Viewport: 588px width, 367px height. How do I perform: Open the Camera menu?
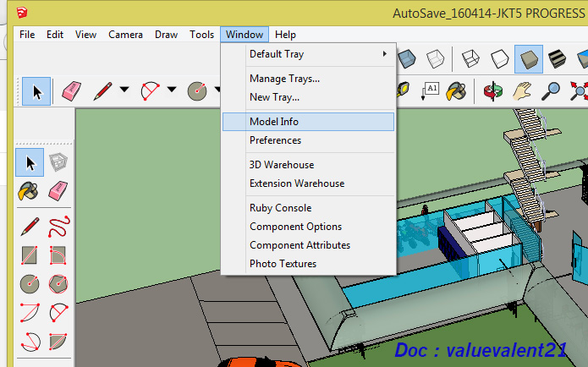point(125,35)
